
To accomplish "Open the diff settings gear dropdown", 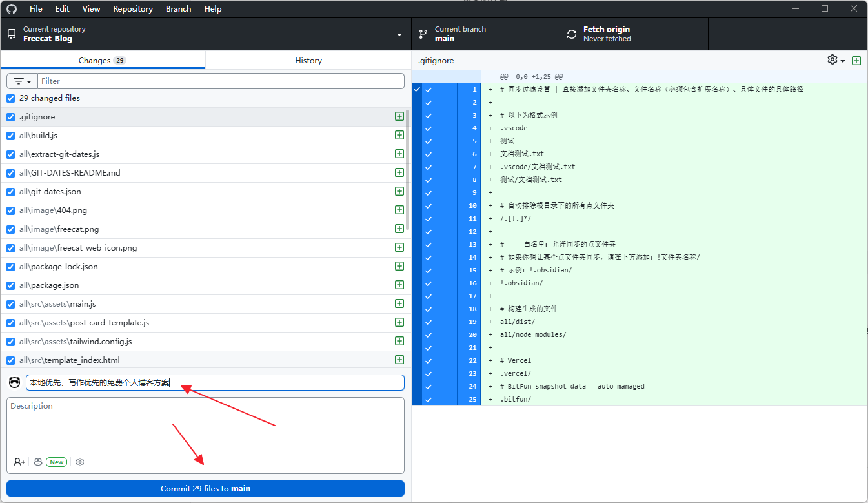I will click(836, 60).
